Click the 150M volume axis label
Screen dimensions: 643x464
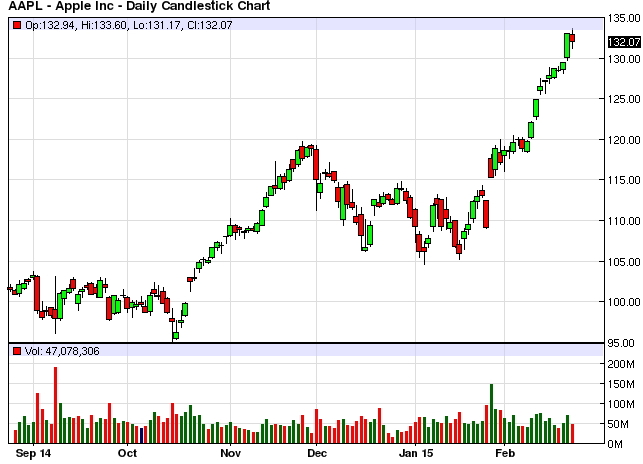[621, 384]
